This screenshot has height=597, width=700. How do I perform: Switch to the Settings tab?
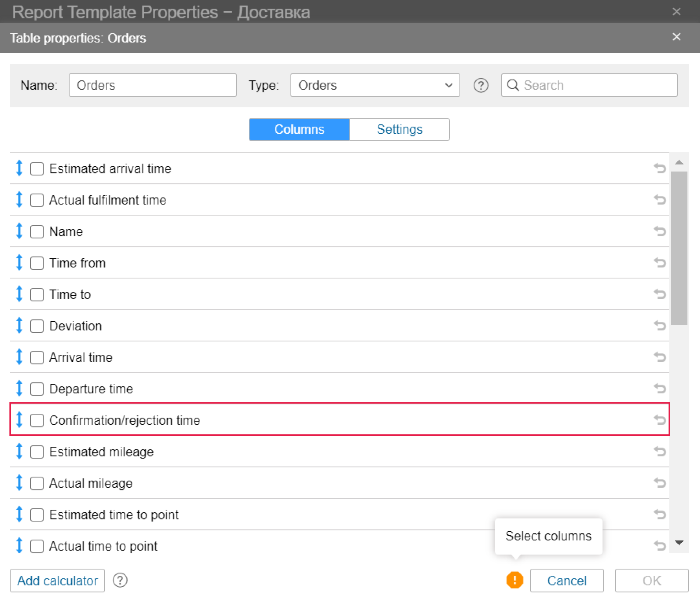[399, 129]
